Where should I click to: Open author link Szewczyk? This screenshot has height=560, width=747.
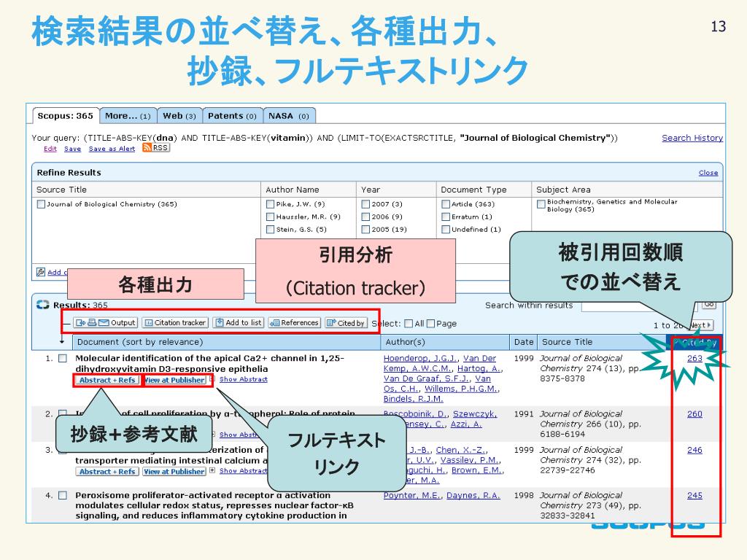point(474,414)
